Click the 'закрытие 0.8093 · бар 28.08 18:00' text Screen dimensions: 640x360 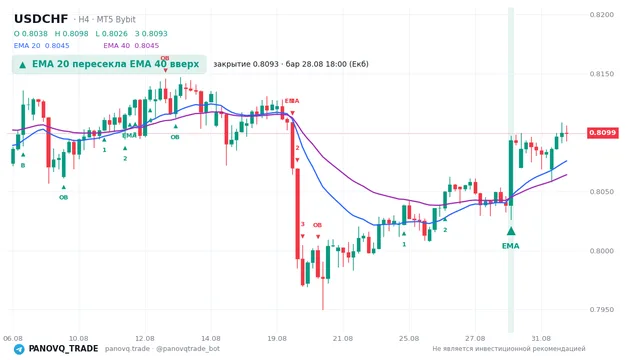(x=291, y=64)
